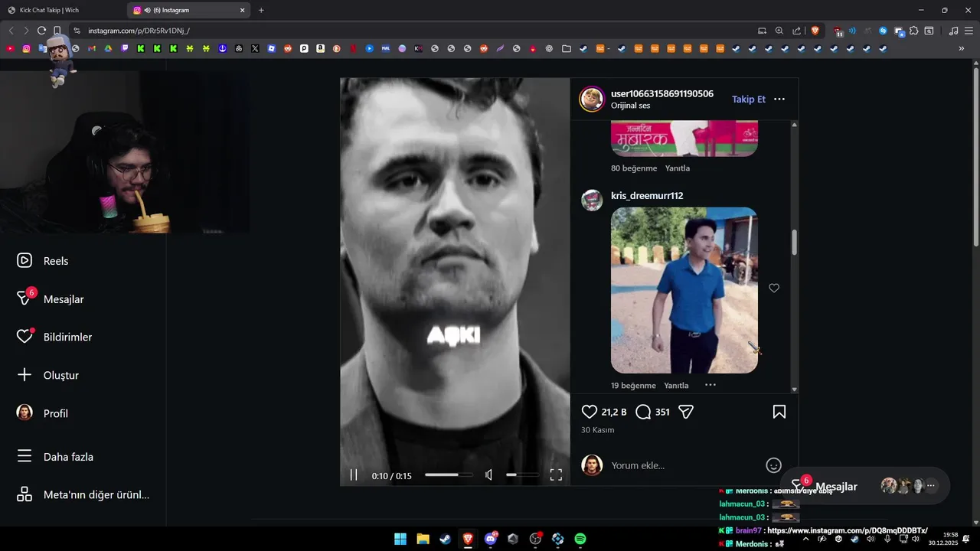Click post author's profile avatar
Image resolution: width=980 pixels, height=551 pixels.
click(592, 99)
